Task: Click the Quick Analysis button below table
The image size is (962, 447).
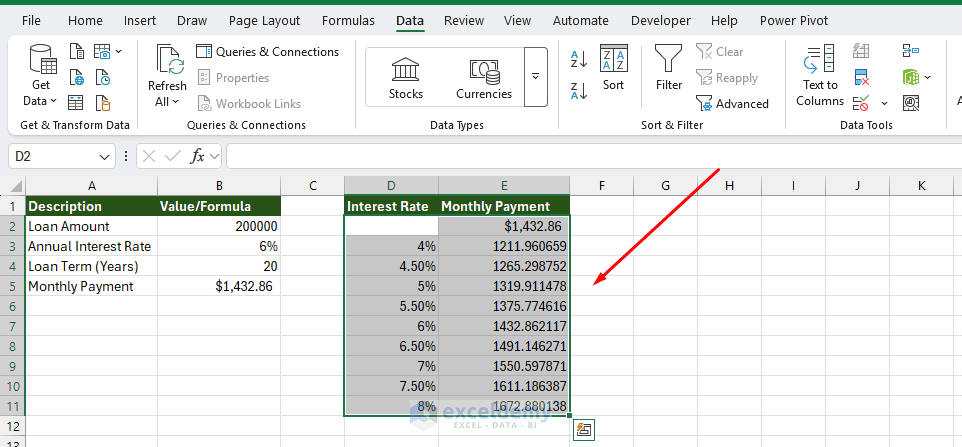Action: coord(584,430)
